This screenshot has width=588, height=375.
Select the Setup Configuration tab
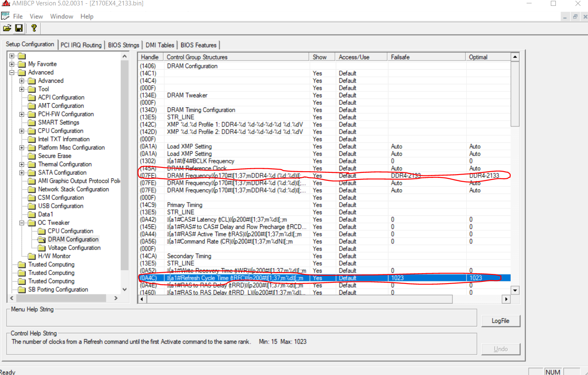point(30,44)
